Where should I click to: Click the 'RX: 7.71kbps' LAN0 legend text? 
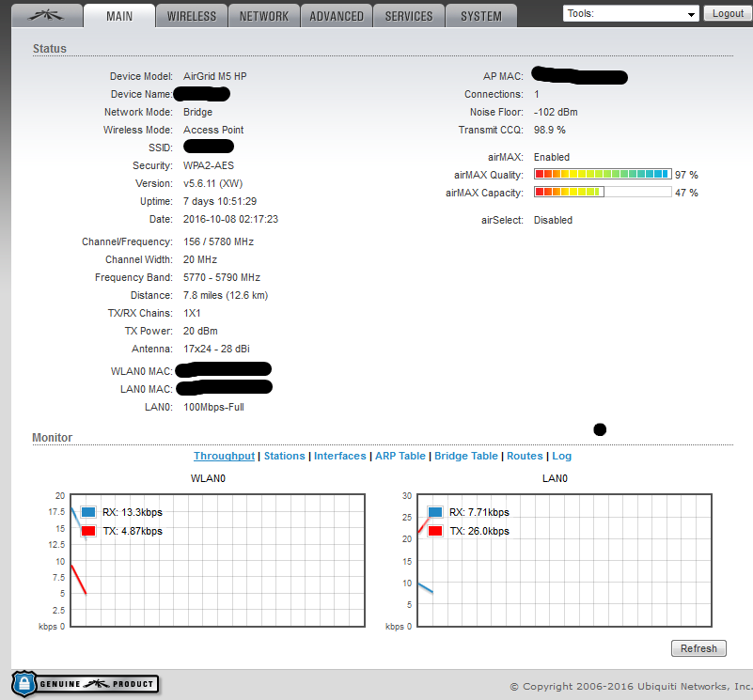tap(479, 512)
